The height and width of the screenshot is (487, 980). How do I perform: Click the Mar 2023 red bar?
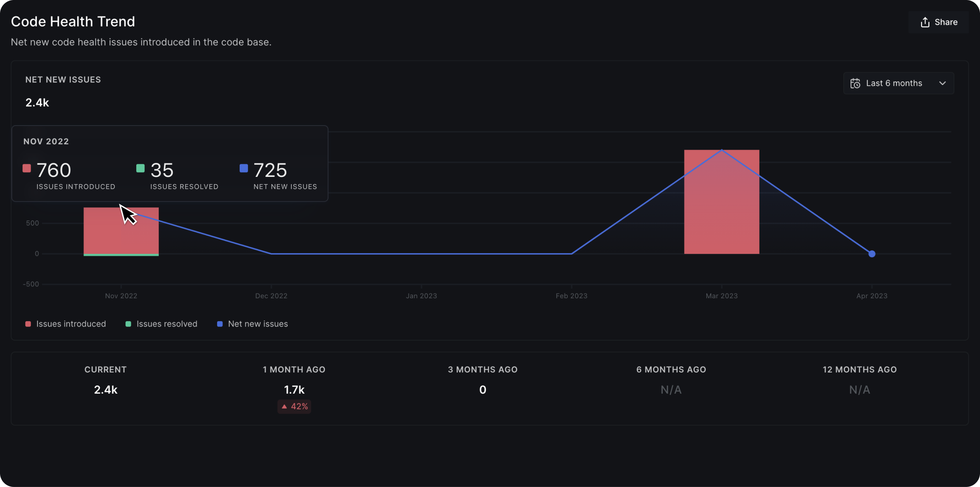(721, 222)
